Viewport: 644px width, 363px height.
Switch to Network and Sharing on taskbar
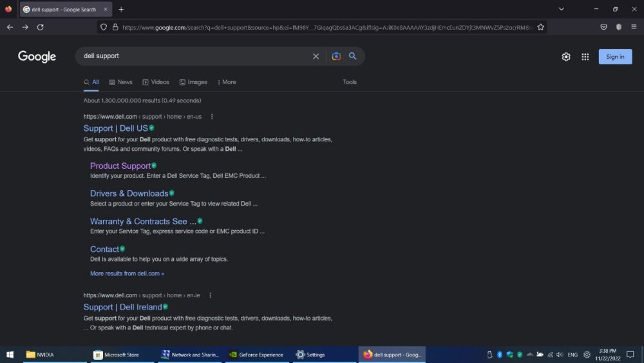point(190,355)
